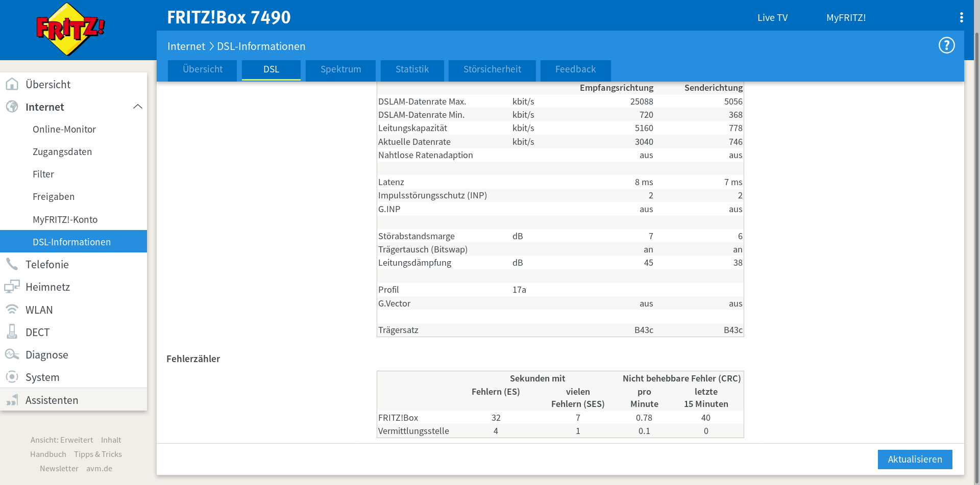
Task: Click the DECT handset icon
Action: 12,332
